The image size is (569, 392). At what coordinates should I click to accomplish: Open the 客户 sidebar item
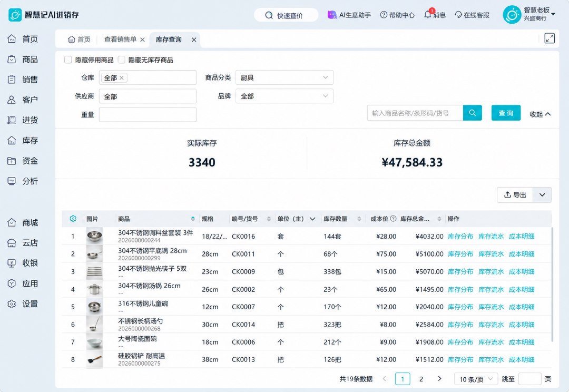[x=23, y=100]
